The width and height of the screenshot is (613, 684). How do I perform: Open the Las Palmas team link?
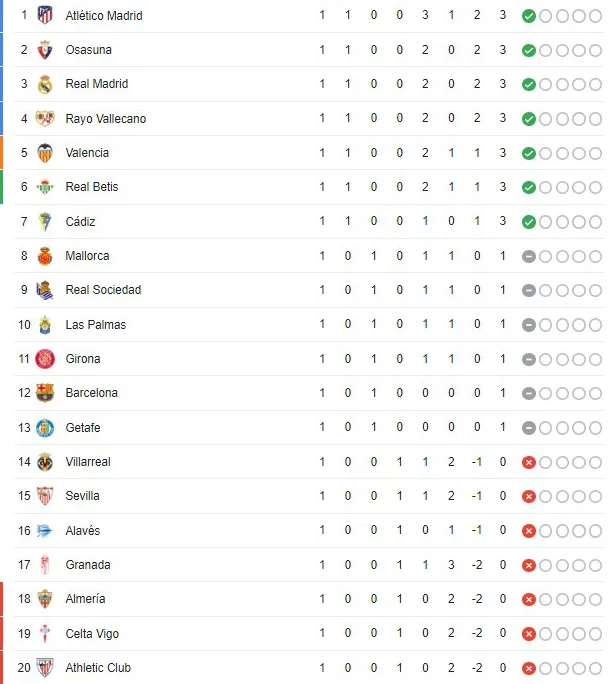tap(96, 325)
